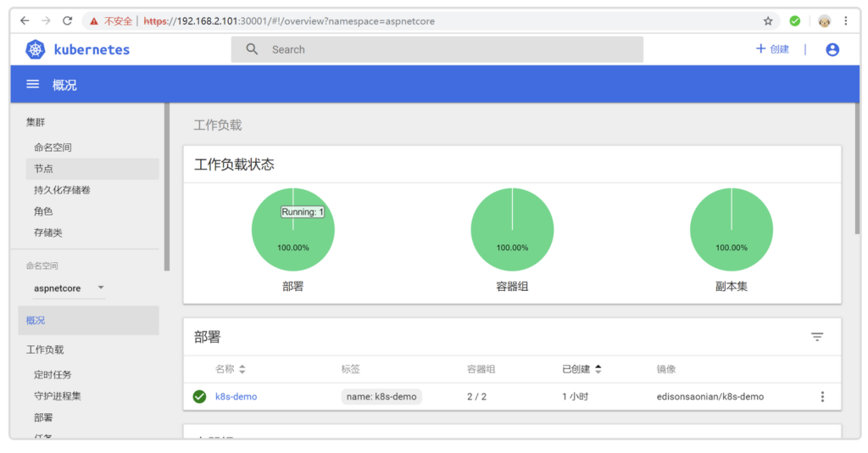
Task: Open actions menu for k8s-demo row
Action: [x=822, y=396]
